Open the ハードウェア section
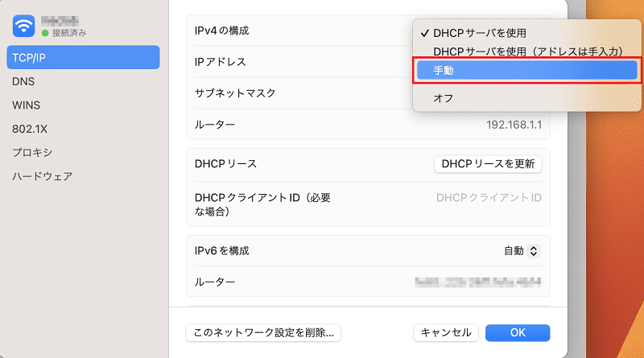644x358 pixels. tap(43, 176)
